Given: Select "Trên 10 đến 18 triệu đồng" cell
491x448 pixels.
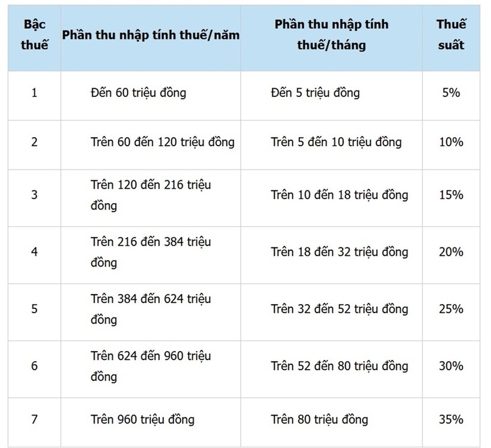Looking at the screenshot, I should [339, 195].
